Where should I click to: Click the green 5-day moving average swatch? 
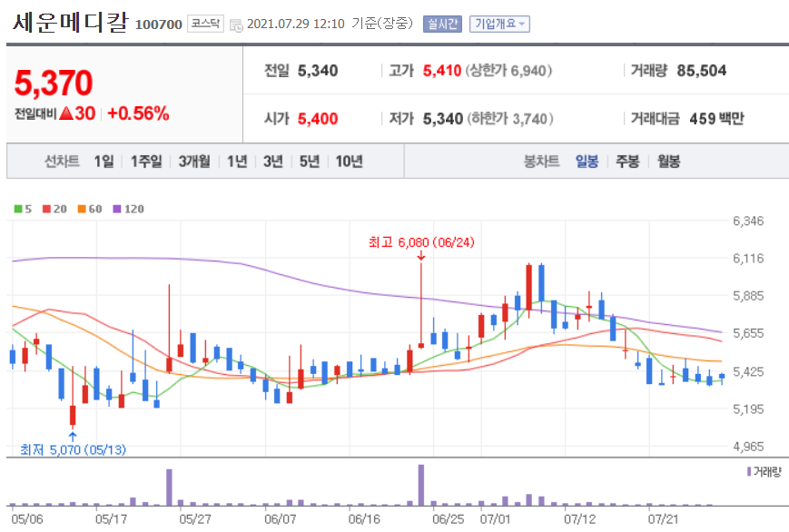(x=18, y=209)
